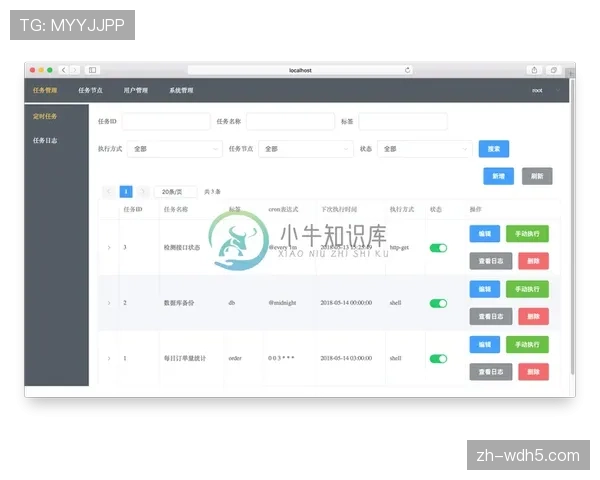
Task: Click the localhost address bar
Action: pyautogui.click(x=300, y=70)
